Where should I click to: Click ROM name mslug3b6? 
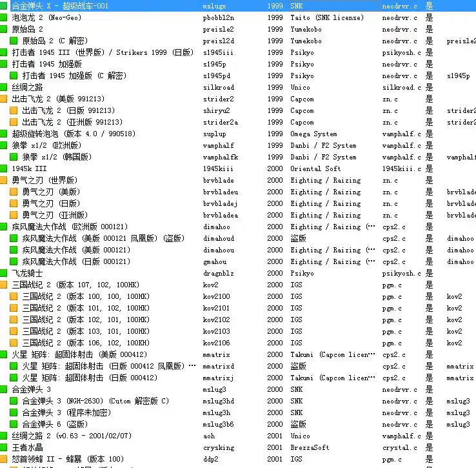(x=218, y=425)
